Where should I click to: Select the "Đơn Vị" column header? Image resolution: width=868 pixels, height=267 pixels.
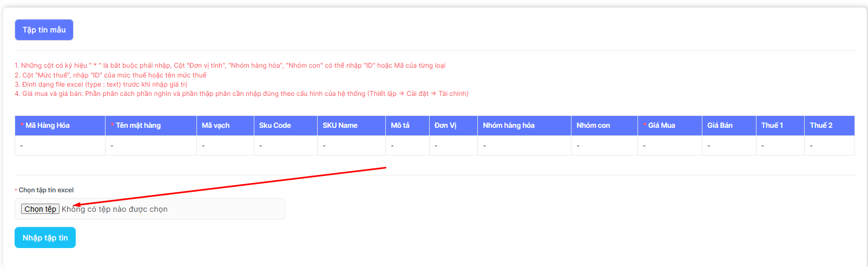point(445,126)
